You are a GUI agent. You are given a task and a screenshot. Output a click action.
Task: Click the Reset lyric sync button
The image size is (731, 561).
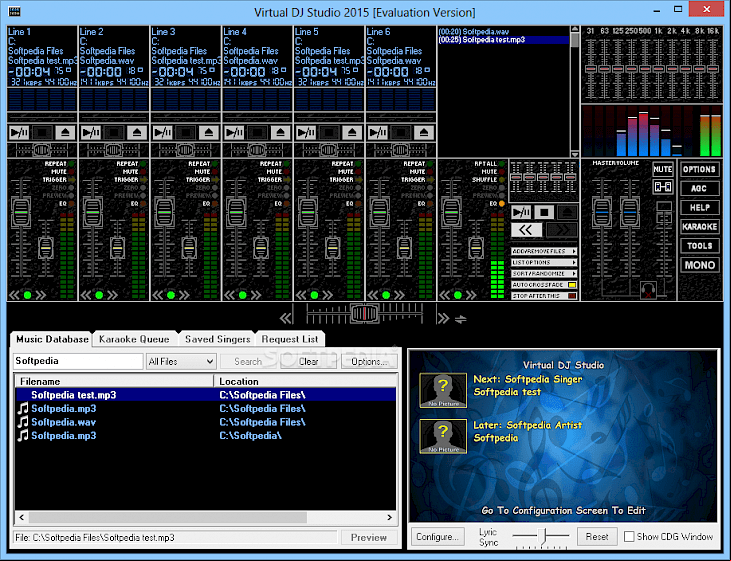597,537
